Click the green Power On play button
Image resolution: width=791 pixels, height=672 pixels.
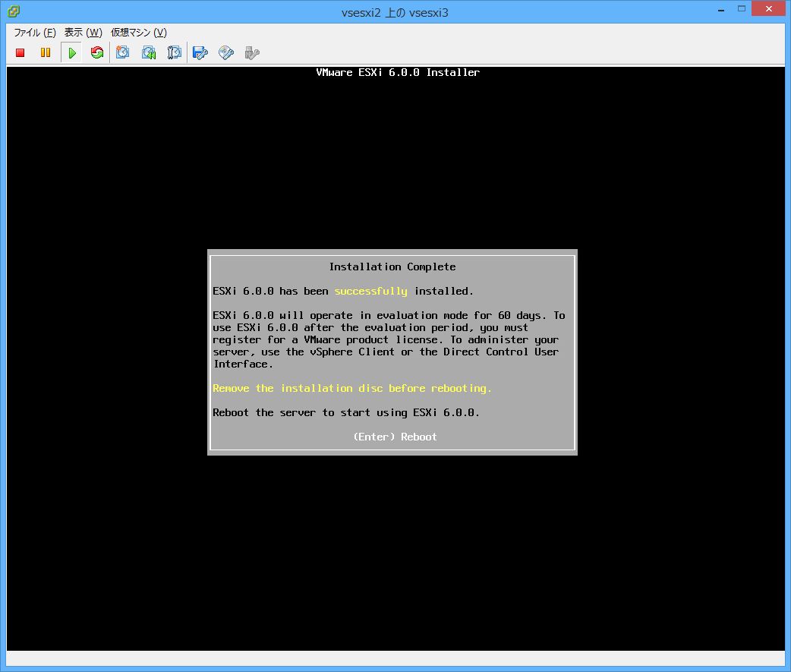pos(71,52)
